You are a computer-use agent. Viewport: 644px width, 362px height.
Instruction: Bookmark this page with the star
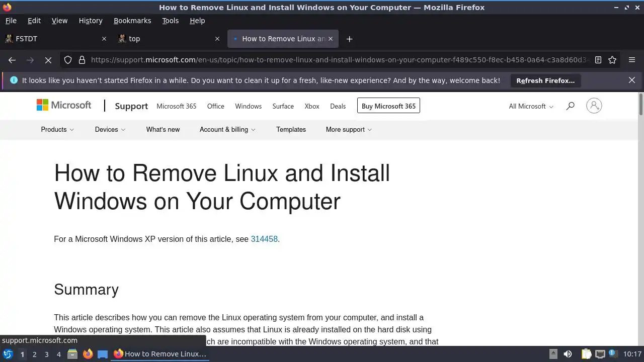(x=612, y=60)
